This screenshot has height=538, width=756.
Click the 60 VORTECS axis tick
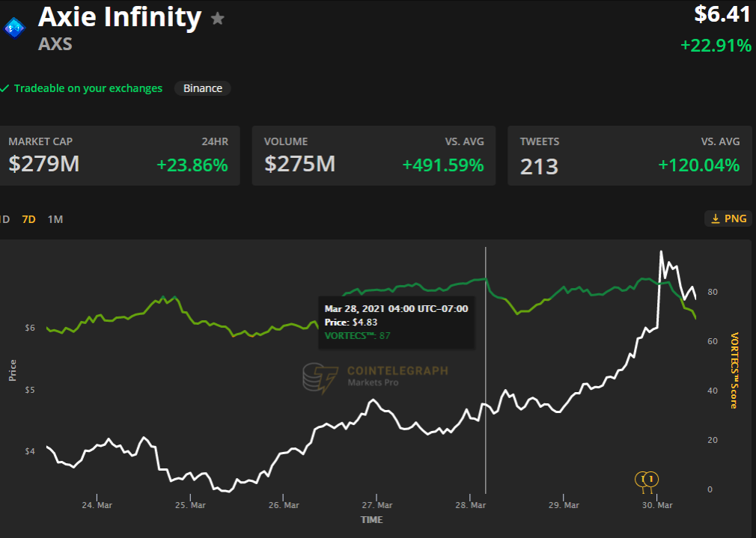click(x=713, y=341)
